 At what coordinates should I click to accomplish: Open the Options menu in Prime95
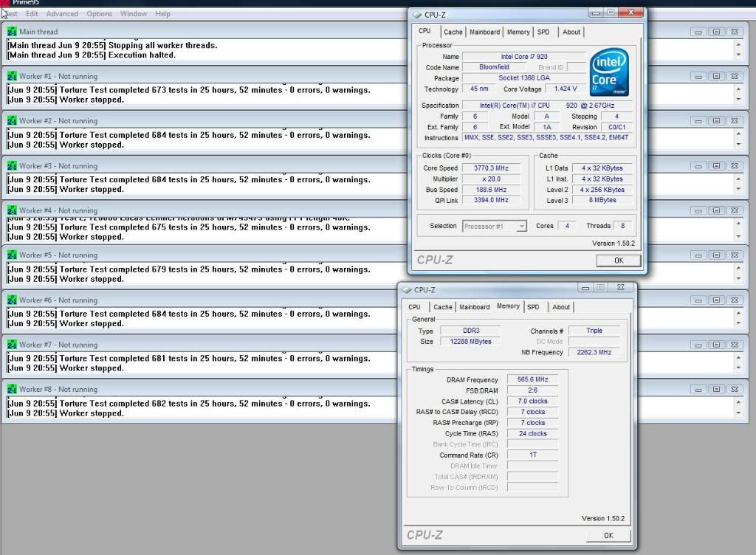tap(100, 14)
